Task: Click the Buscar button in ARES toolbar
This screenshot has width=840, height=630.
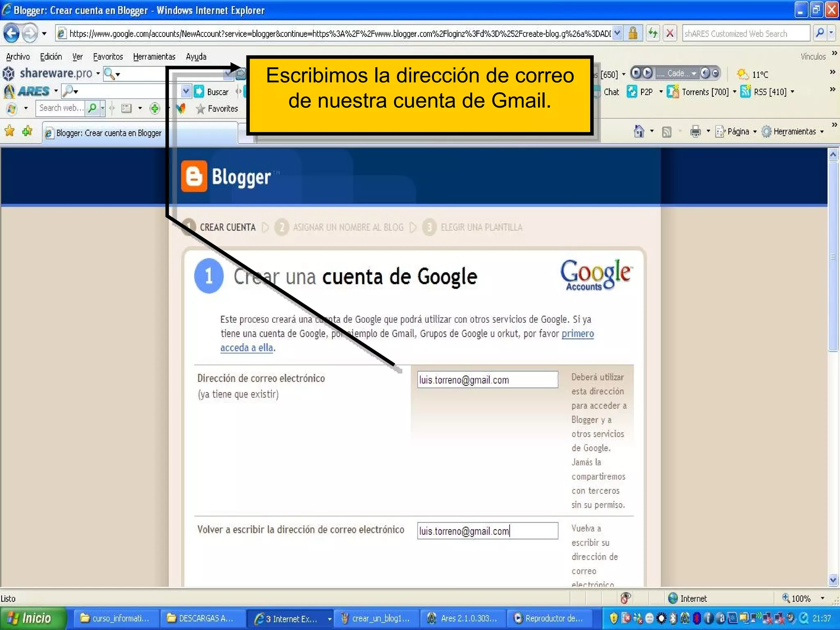Action: (211, 92)
